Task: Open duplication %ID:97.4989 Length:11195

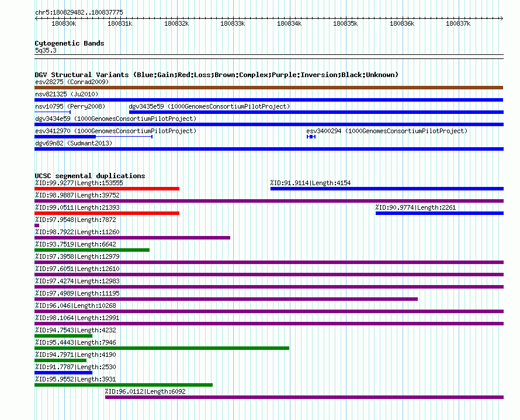Action: click(226, 299)
